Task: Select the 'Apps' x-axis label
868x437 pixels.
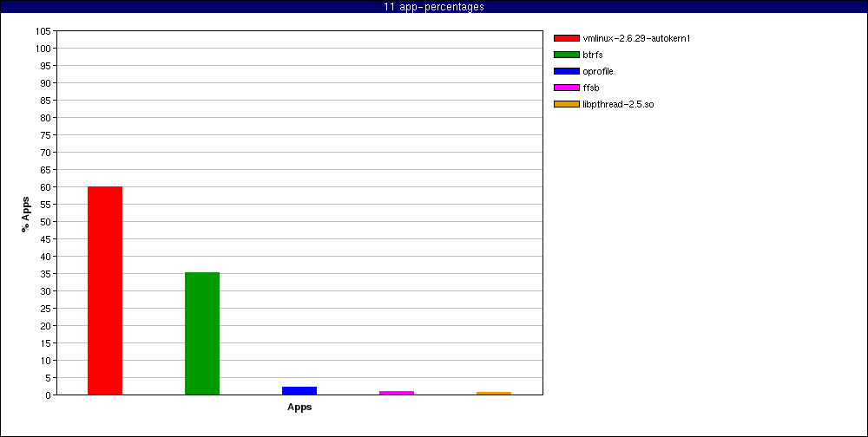Action: click(299, 408)
